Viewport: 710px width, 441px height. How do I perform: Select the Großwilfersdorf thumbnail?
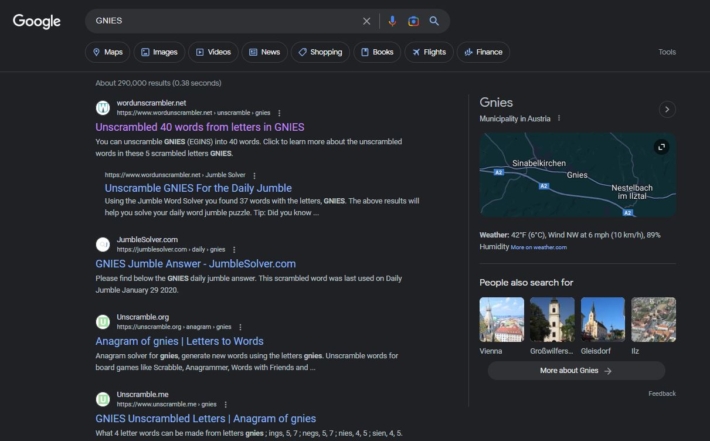(x=552, y=320)
